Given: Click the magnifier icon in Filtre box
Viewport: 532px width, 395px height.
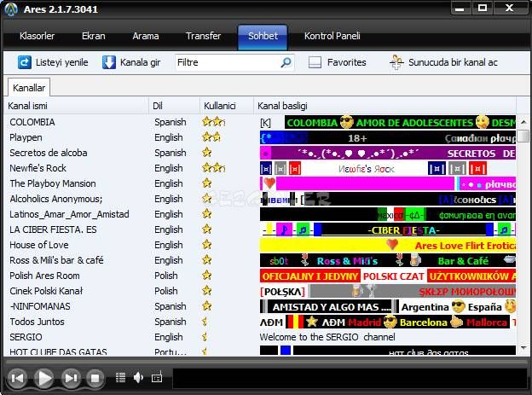Looking at the screenshot, I should pyautogui.click(x=286, y=62).
